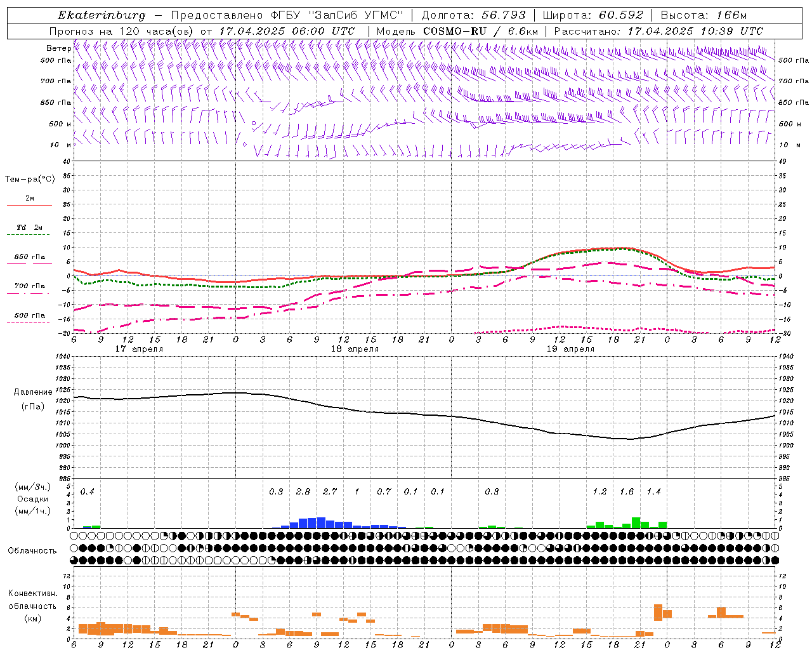
Task: Click the "Конвективн." convective cloud label
Action: [32, 594]
